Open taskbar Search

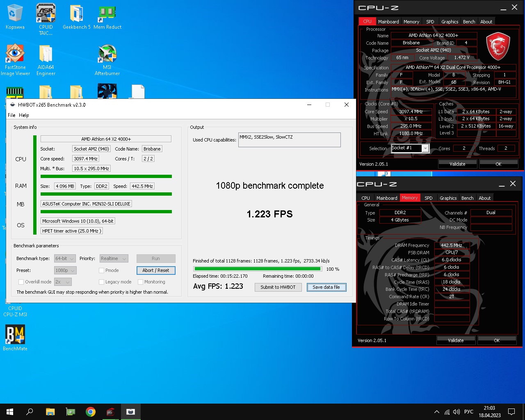[30, 412]
